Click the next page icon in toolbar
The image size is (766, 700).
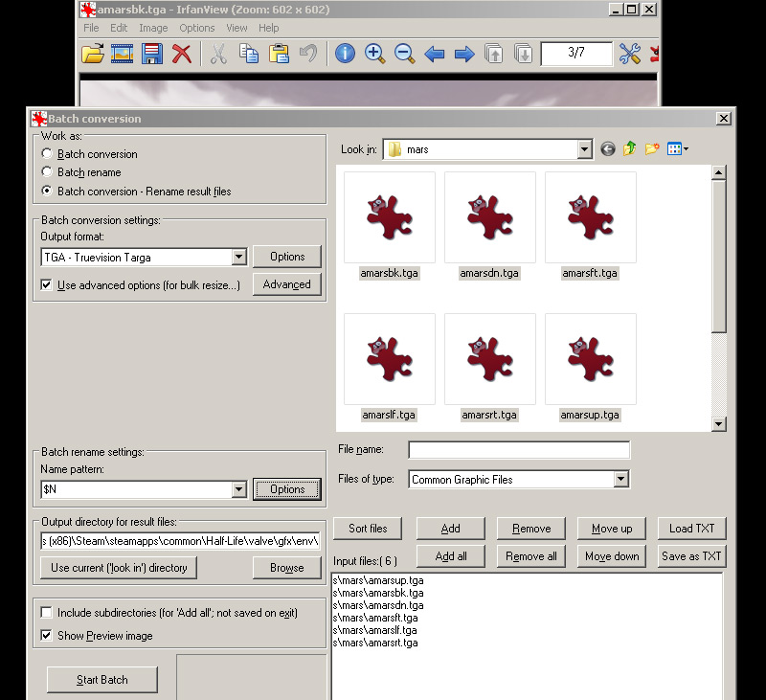tap(523, 54)
